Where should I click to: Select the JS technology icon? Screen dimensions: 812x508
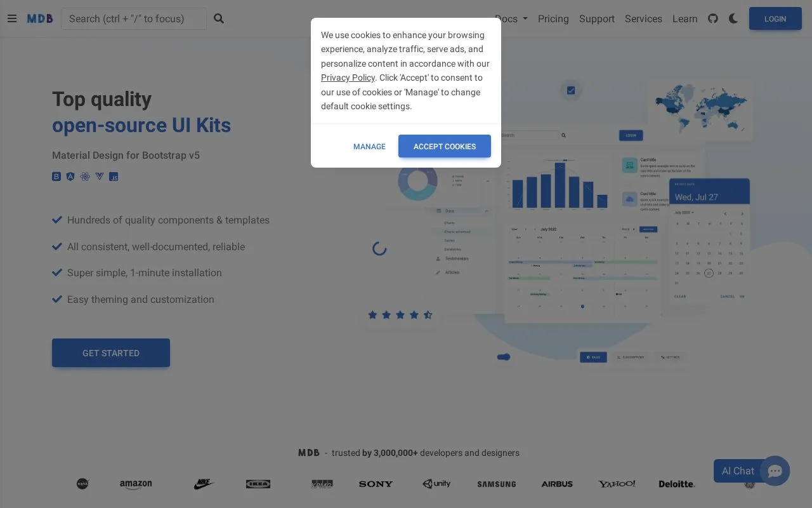pyautogui.click(x=114, y=177)
